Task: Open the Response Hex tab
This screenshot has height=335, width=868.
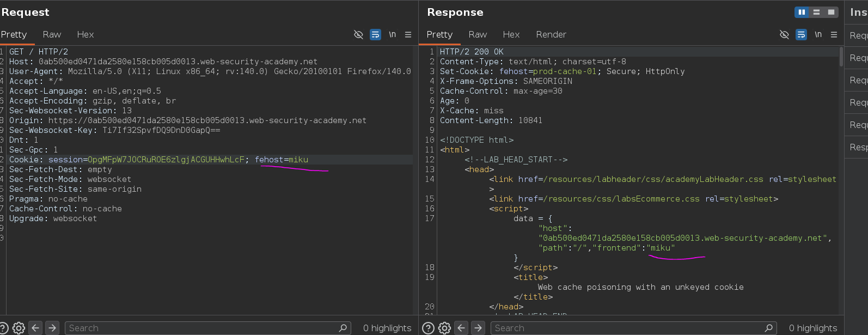Action: (511, 34)
